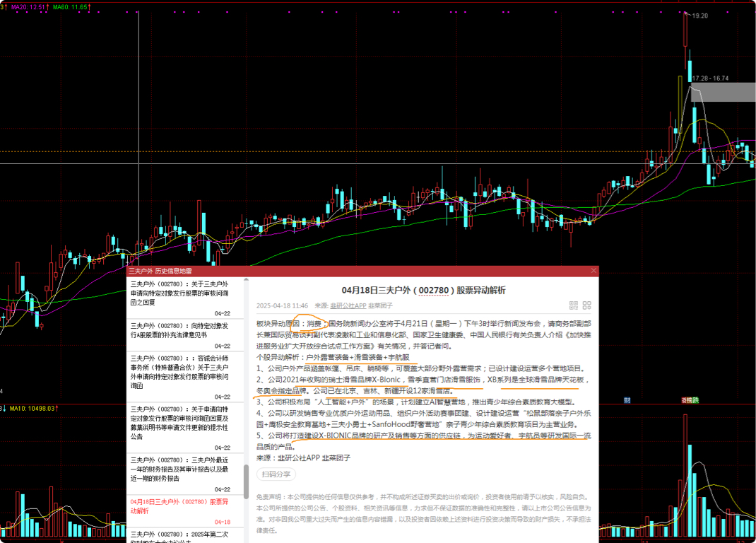Click the 板块异动原因 paragraph heading
The width and height of the screenshot is (756, 543).
(278, 324)
